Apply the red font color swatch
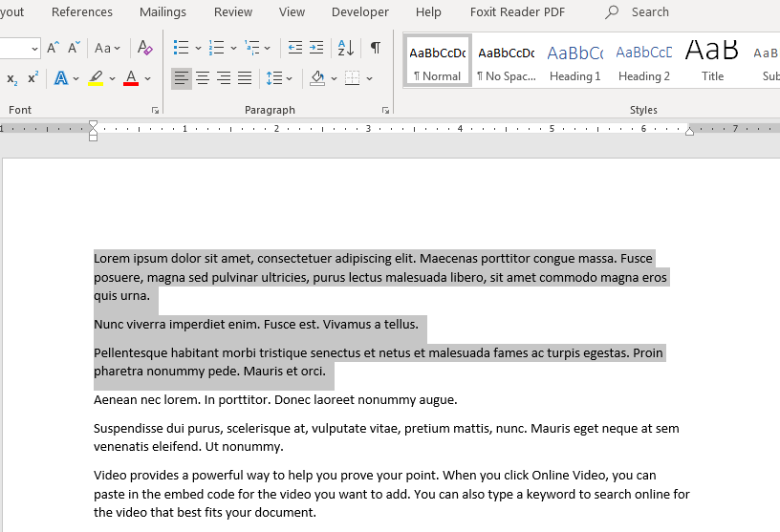 [131, 78]
